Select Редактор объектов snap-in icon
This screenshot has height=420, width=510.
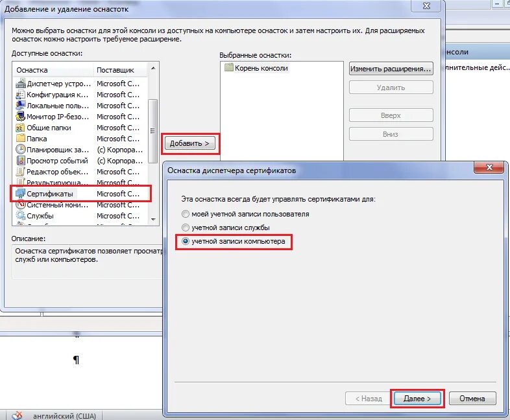pos(21,172)
